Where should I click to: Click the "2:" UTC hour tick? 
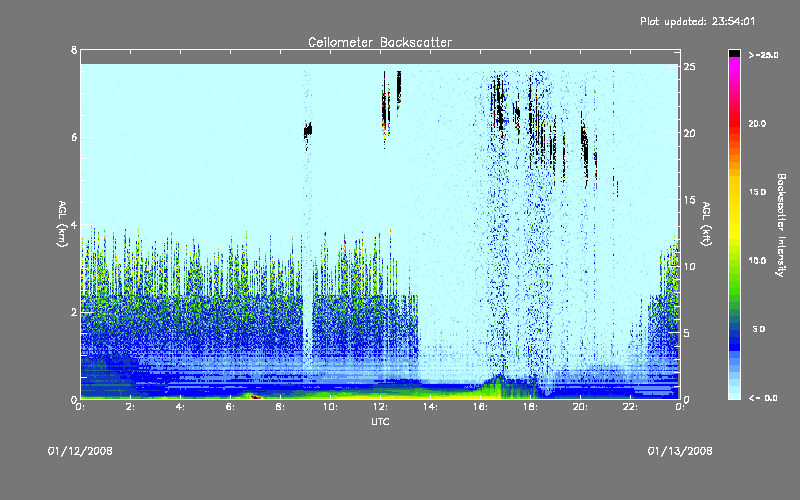coord(131,407)
